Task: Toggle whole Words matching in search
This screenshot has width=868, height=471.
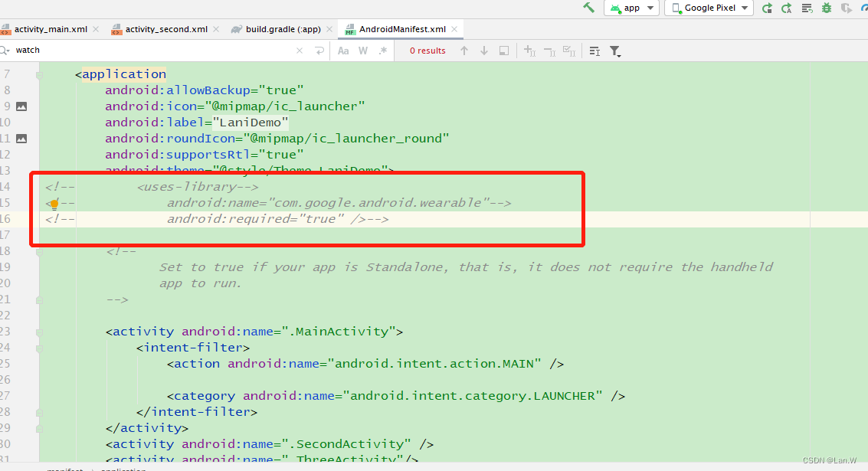Action: [362, 51]
